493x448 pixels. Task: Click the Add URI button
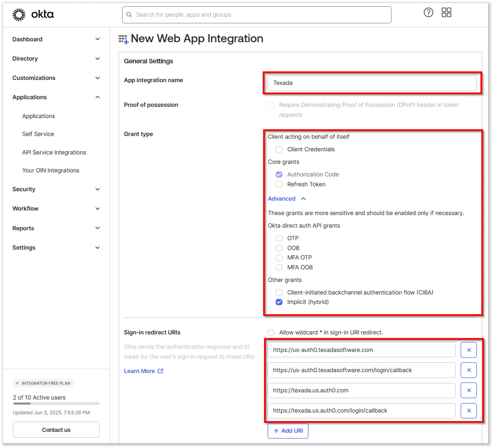click(x=288, y=430)
